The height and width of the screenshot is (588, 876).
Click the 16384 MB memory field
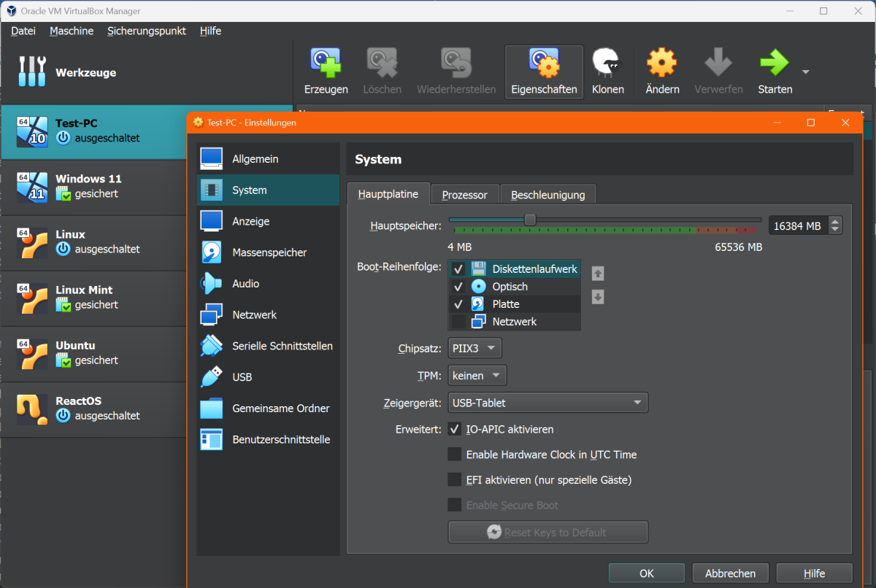pyautogui.click(x=799, y=226)
